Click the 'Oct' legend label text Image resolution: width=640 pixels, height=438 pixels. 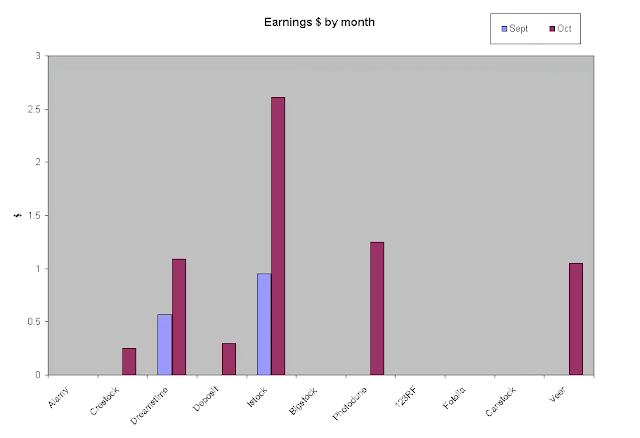[565, 29]
